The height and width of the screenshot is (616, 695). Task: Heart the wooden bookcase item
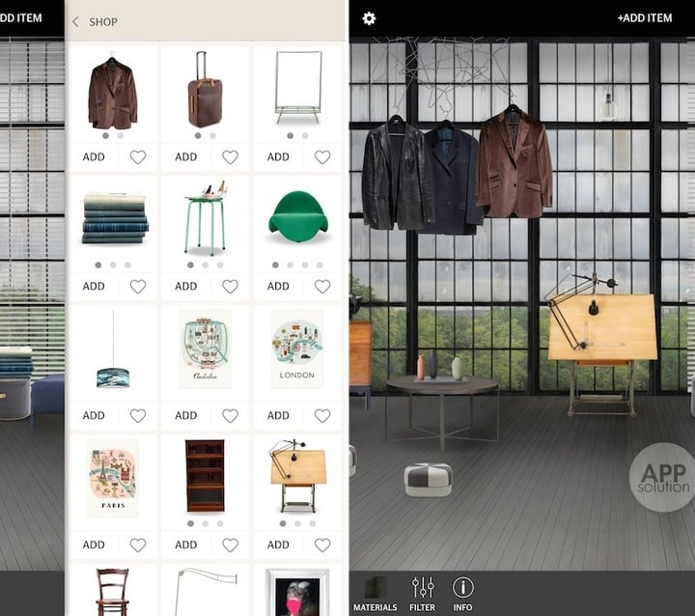pos(230,545)
